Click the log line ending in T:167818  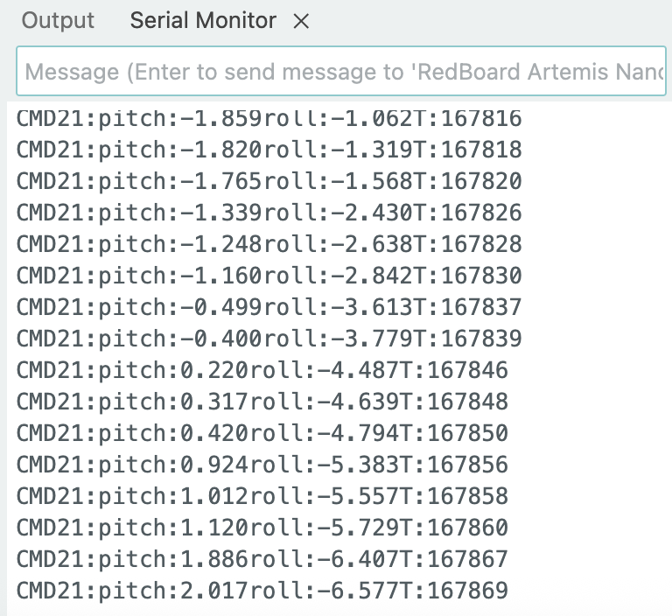(x=269, y=150)
